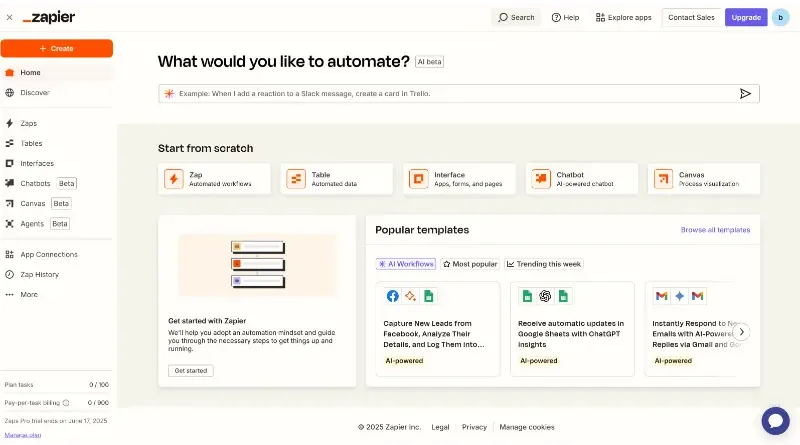Screen dimensions: 800x445
Task: Start a Table from scratch
Action: tap(337, 179)
